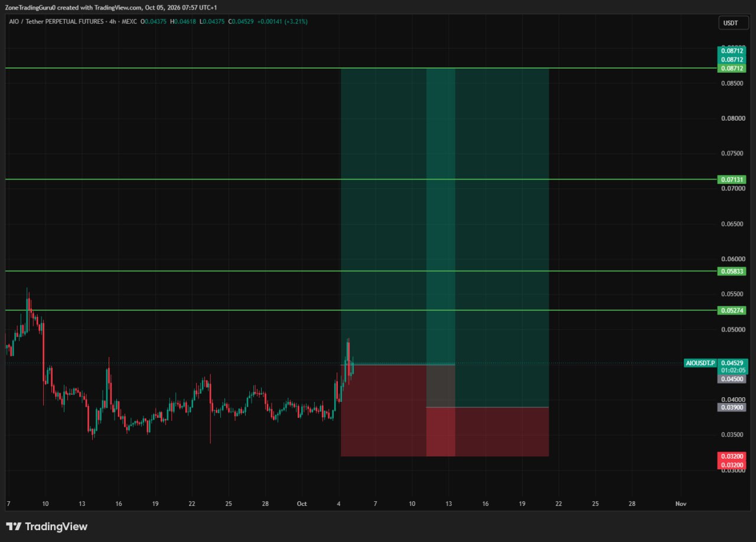Image resolution: width=756 pixels, height=542 pixels.
Task: Select the AIO / Tether PERPETUAL FUTURES title
Action: tap(55, 22)
